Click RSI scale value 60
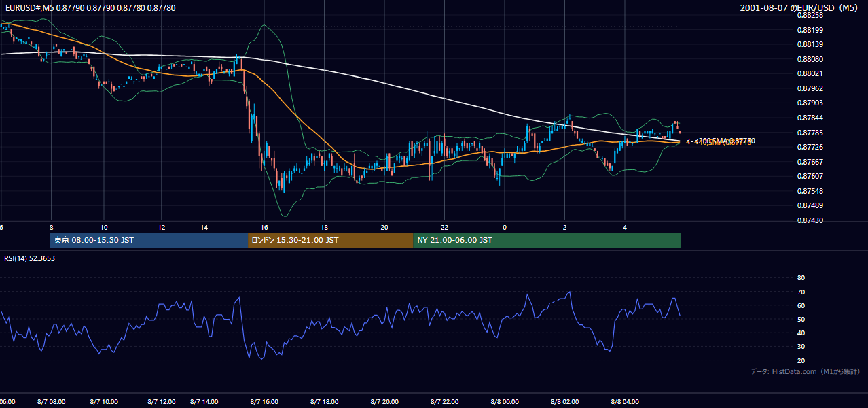 pyautogui.click(x=801, y=305)
